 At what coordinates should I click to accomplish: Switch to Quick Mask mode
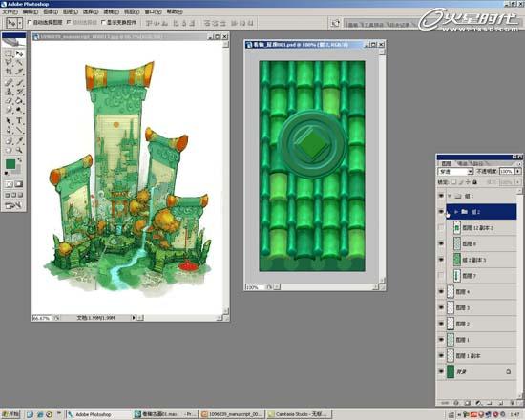(19, 184)
